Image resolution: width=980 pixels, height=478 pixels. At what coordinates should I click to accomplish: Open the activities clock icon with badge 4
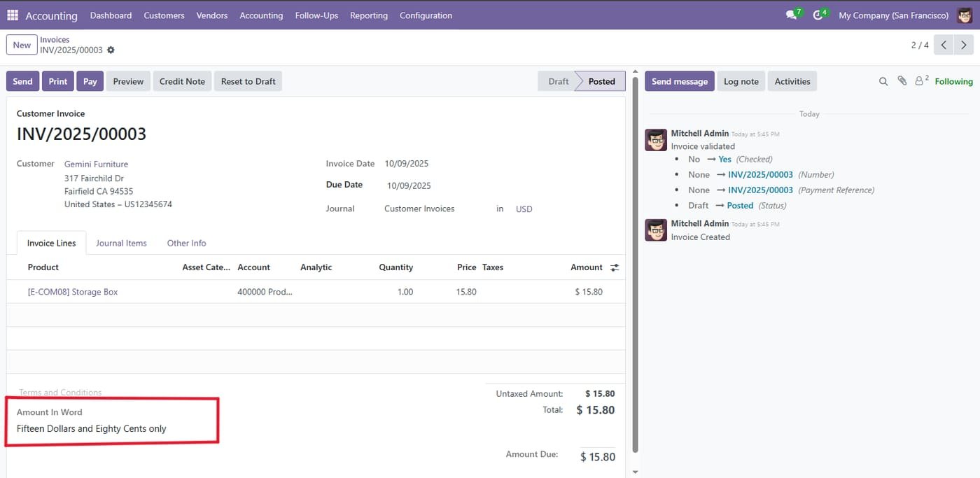coord(820,15)
